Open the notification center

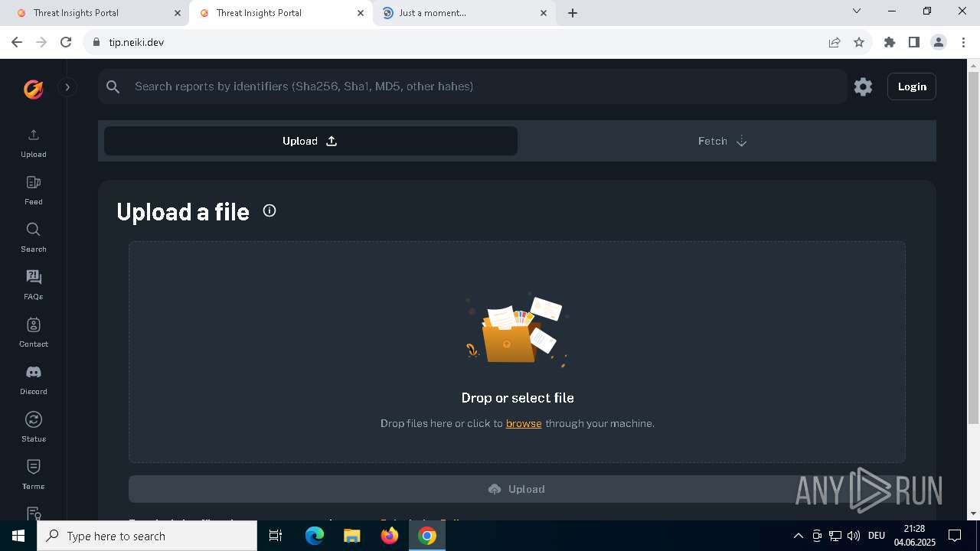tap(955, 536)
